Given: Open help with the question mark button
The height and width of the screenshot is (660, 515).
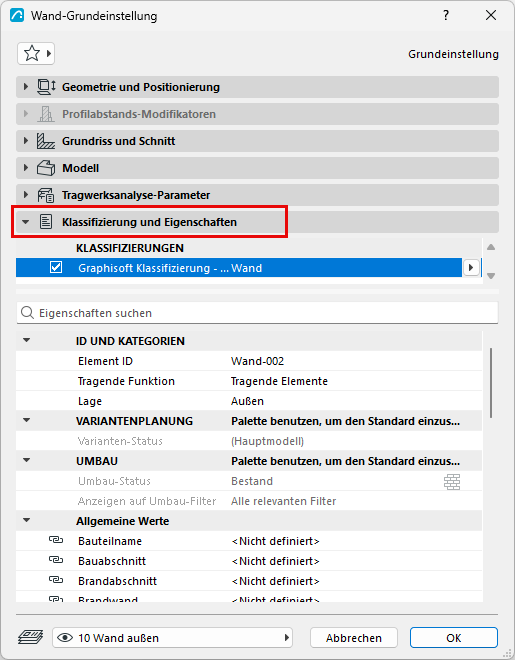Looking at the screenshot, I should click(446, 16).
